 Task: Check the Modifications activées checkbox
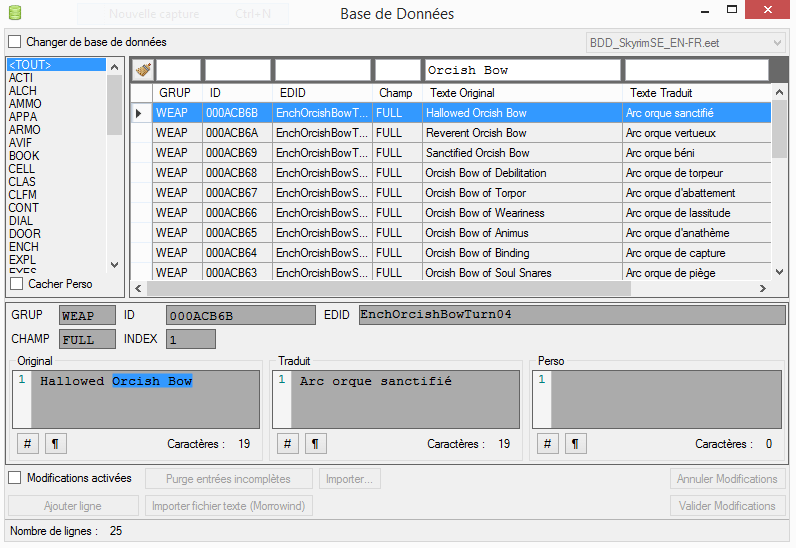pos(15,478)
